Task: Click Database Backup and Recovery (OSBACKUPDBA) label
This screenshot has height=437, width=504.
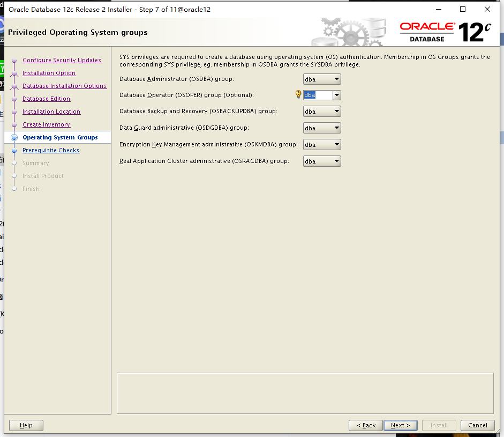Action: click(x=198, y=111)
